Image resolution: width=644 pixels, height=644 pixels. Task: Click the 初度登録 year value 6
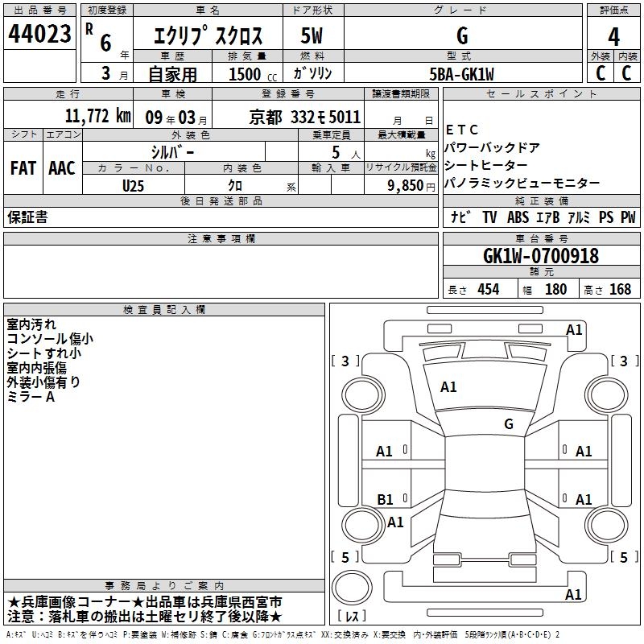click(x=105, y=43)
